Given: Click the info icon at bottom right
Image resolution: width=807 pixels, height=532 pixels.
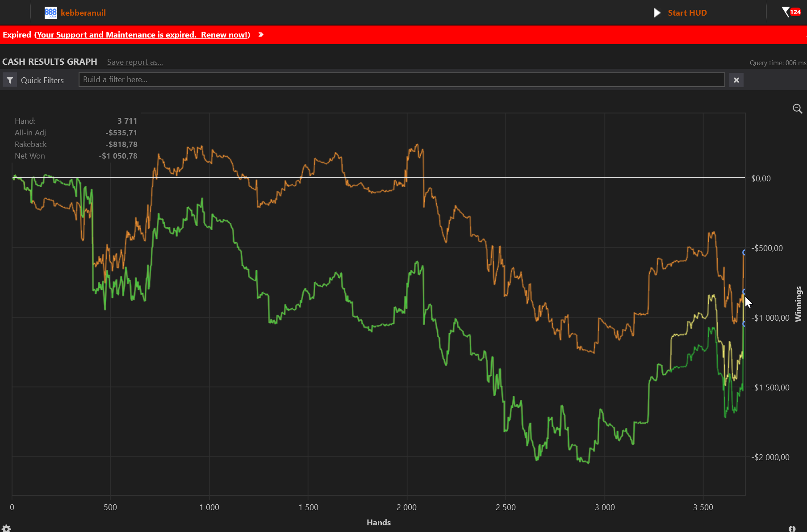Looking at the screenshot, I should 792,528.
